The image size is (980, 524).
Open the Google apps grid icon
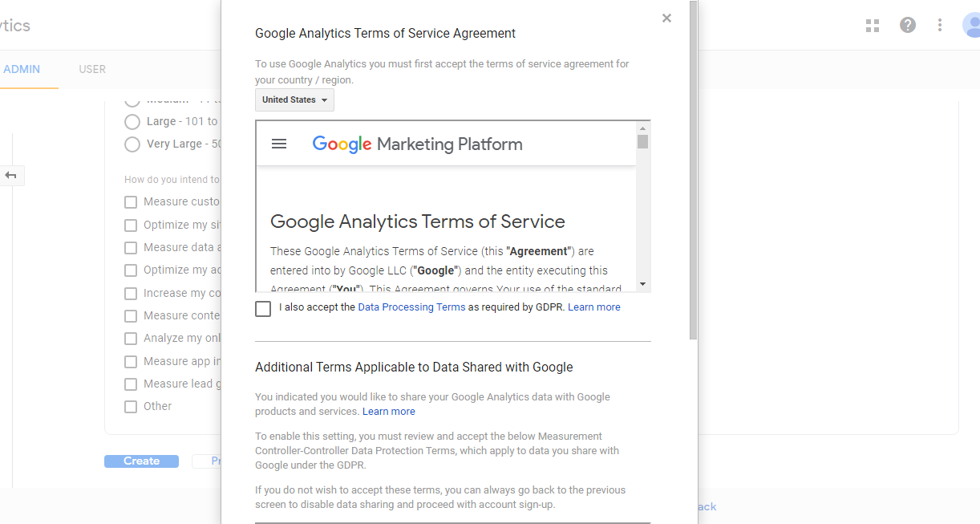873,26
